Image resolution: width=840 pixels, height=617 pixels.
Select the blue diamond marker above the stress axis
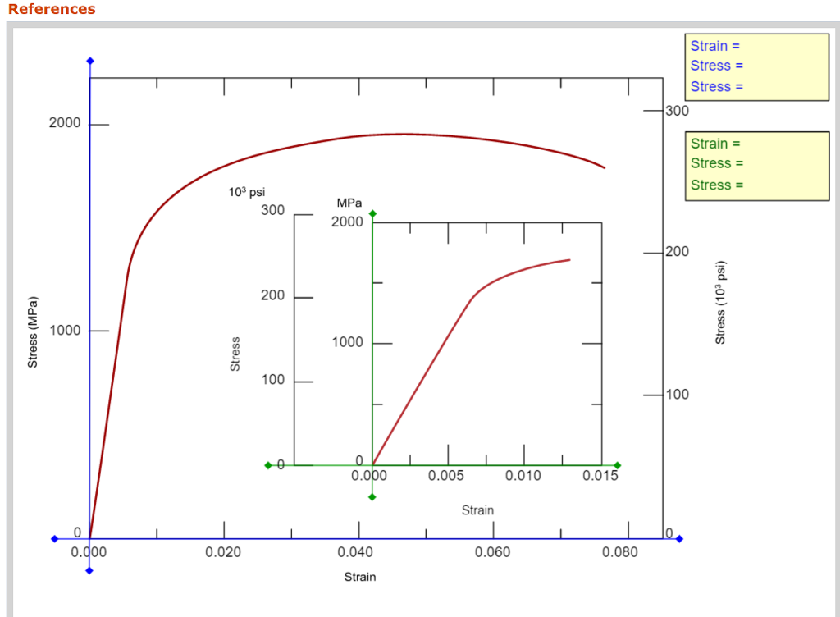point(89,61)
